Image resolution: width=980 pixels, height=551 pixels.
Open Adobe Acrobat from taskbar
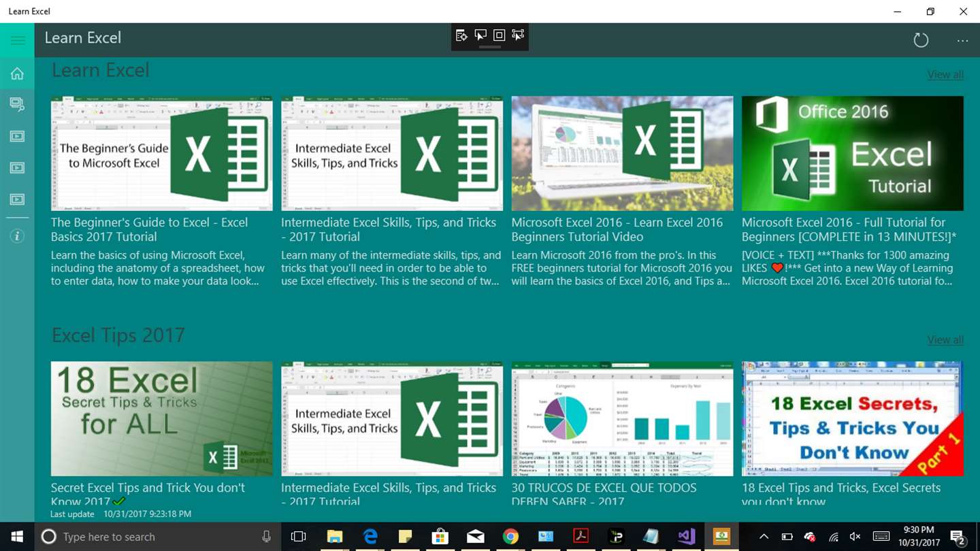(581, 537)
